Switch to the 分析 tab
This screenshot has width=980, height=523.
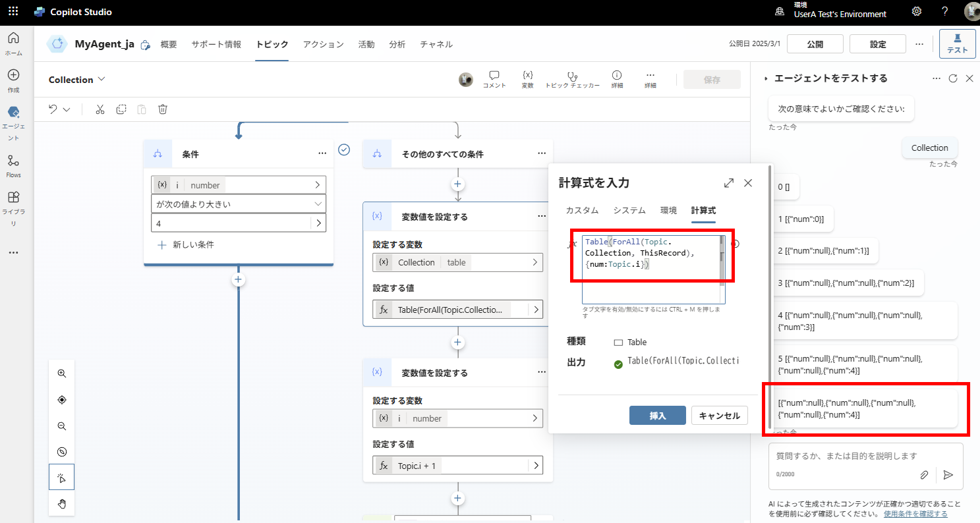click(397, 44)
